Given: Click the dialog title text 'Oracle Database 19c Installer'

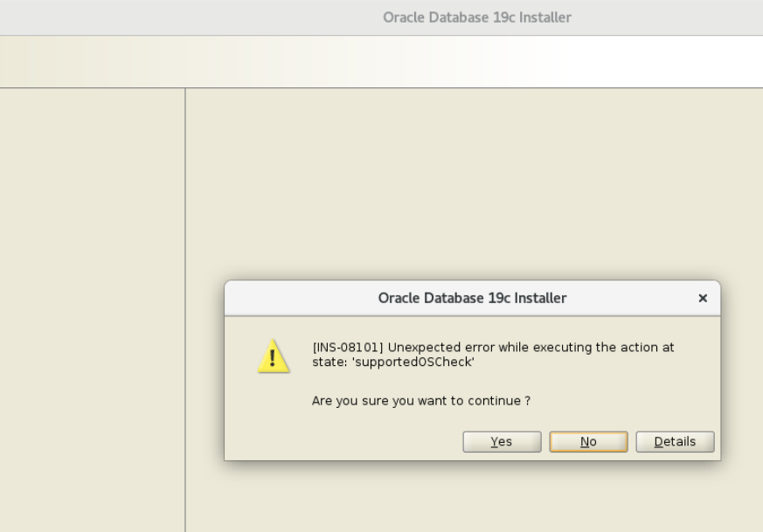Looking at the screenshot, I should [472, 298].
